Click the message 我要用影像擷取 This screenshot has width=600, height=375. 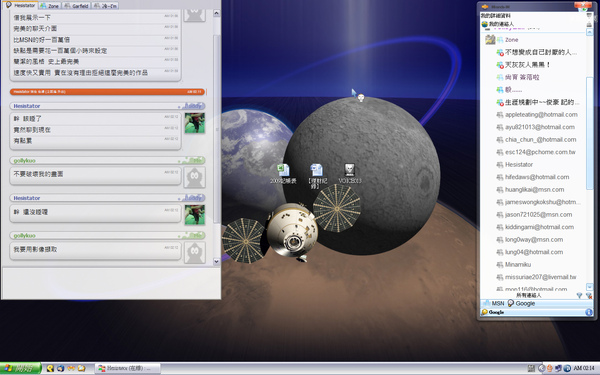click(35, 249)
